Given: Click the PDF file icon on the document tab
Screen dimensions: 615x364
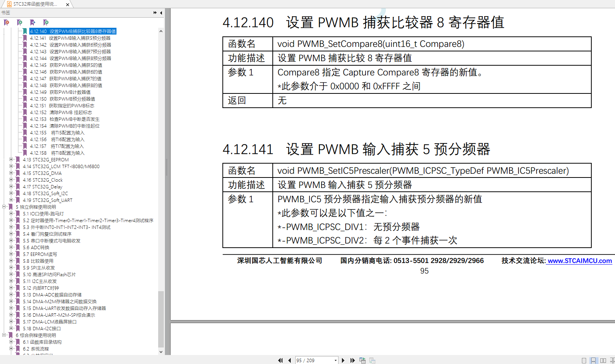Looking at the screenshot, I should click(x=9, y=4).
